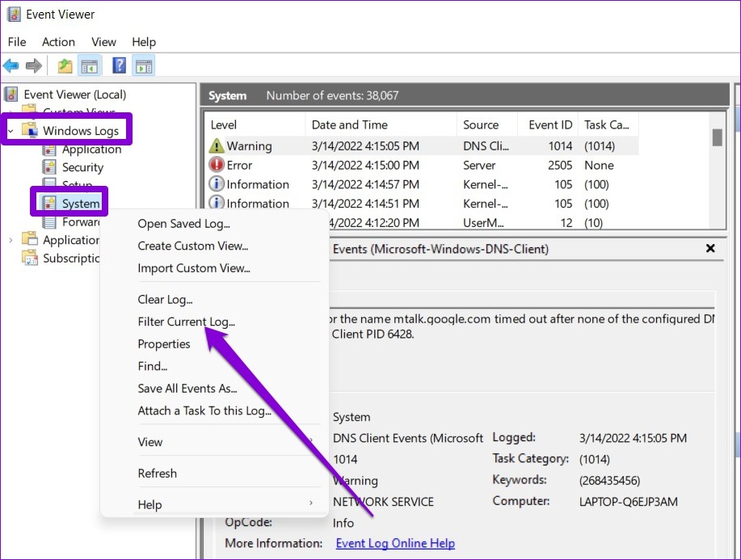This screenshot has height=560, width=741.
Task: Sort events by Date and Time column
Action: click(350, 124)
